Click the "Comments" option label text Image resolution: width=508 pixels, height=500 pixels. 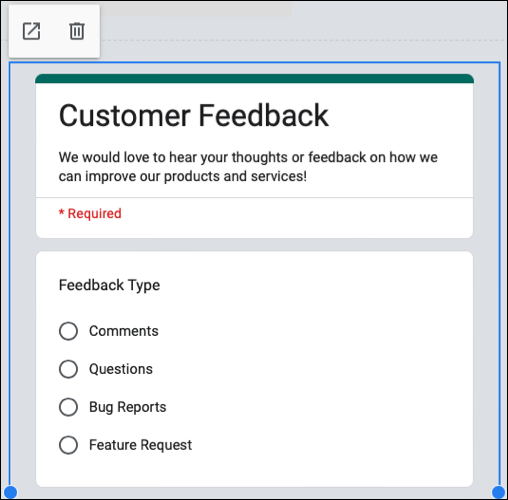[x=124, y=331]
